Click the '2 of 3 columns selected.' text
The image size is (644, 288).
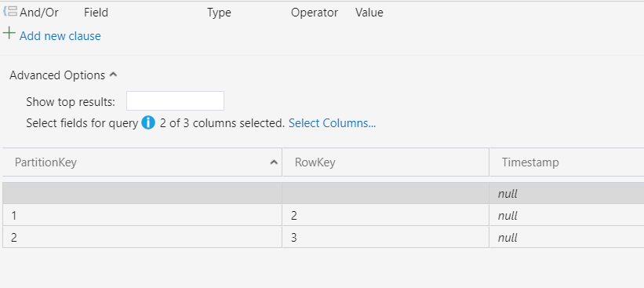click(x=222, y=123)
